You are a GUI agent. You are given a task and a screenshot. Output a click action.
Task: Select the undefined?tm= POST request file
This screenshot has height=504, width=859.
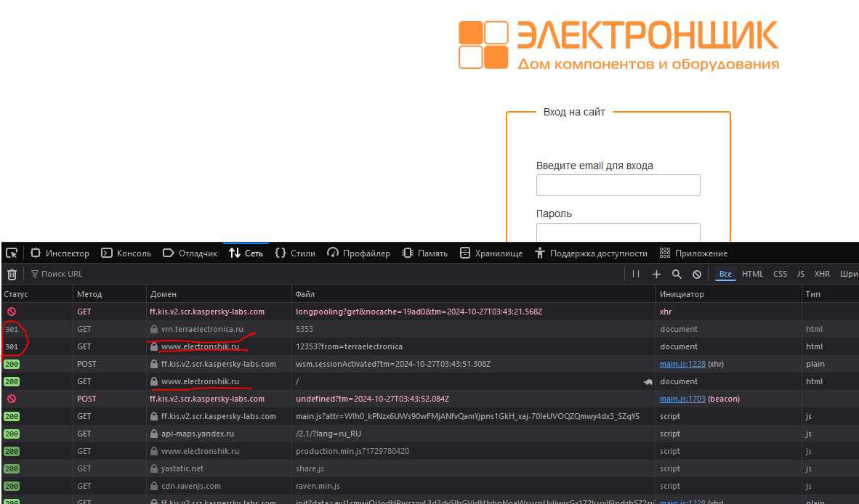click(373, 399)
